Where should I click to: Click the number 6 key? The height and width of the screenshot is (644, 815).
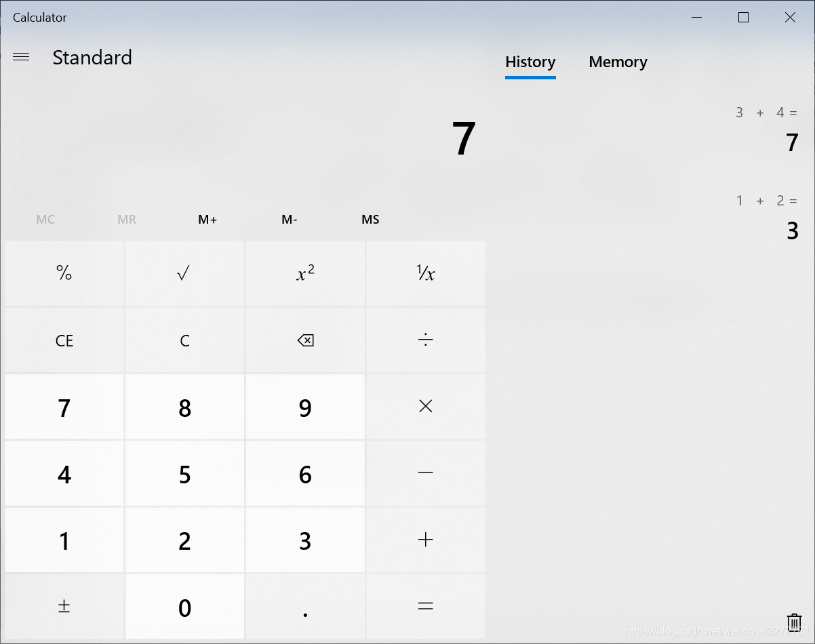pyautogui.click(x=305, y=472)
